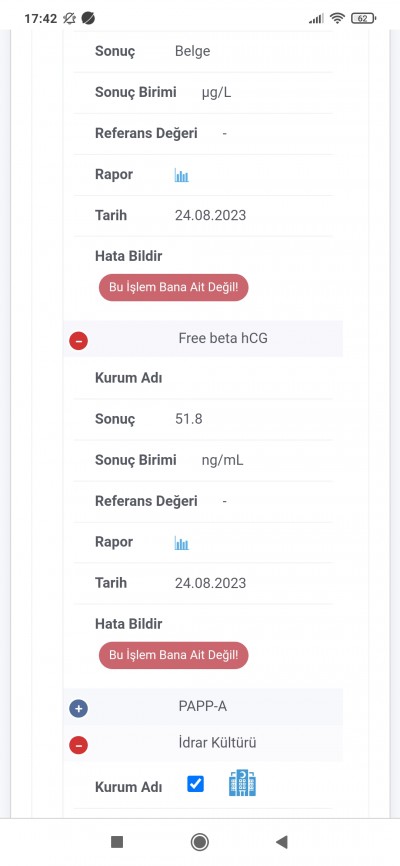The width and height of the screenshot is (400, 866).
Task: Tap the İdrar Kültürü header label
Action: [217, 743]
